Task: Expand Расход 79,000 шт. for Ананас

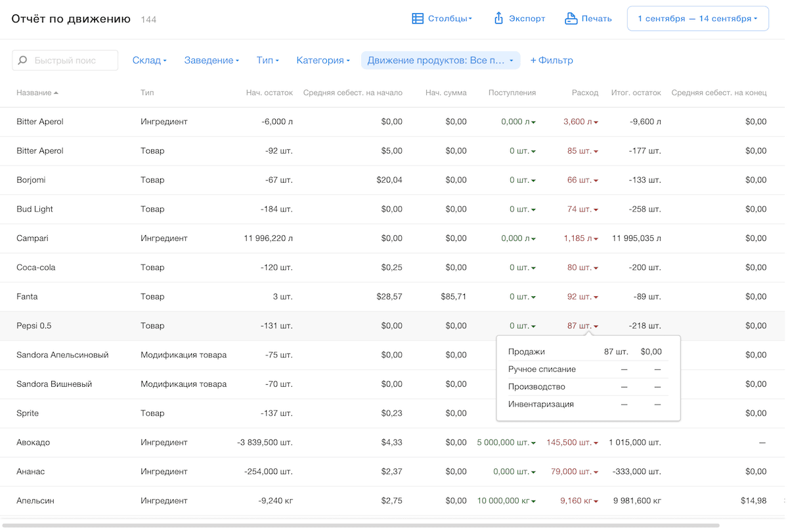Action: click(x=575, y=472)
